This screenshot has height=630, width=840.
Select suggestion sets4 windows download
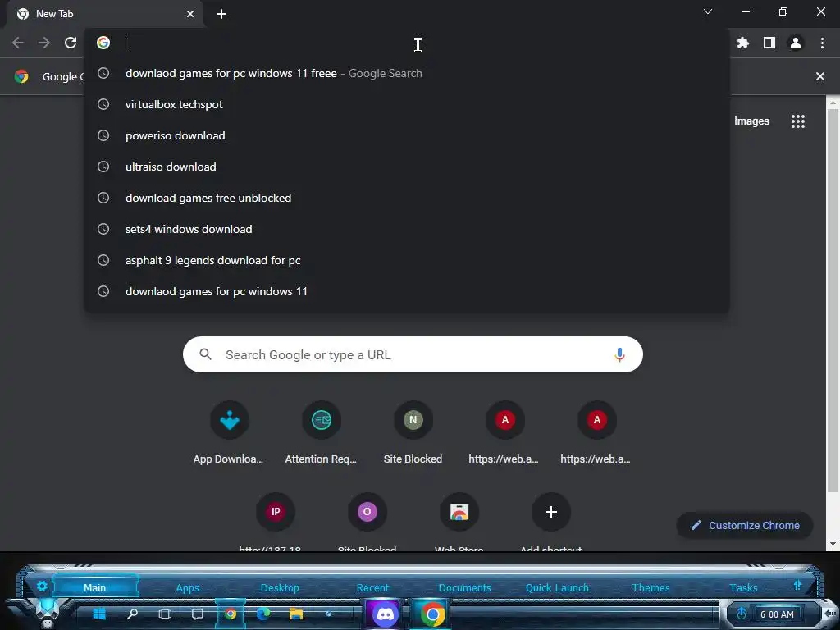(407, 229)
